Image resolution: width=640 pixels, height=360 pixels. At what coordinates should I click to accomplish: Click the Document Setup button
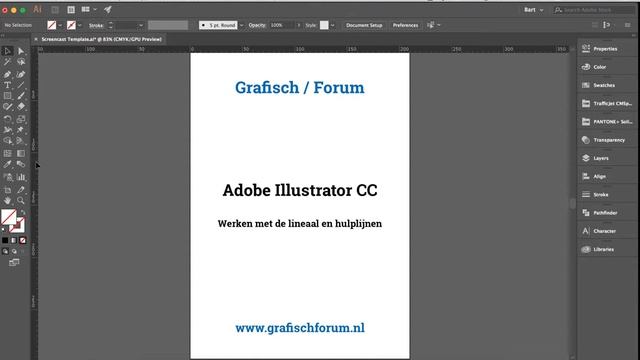click(364, 25)
